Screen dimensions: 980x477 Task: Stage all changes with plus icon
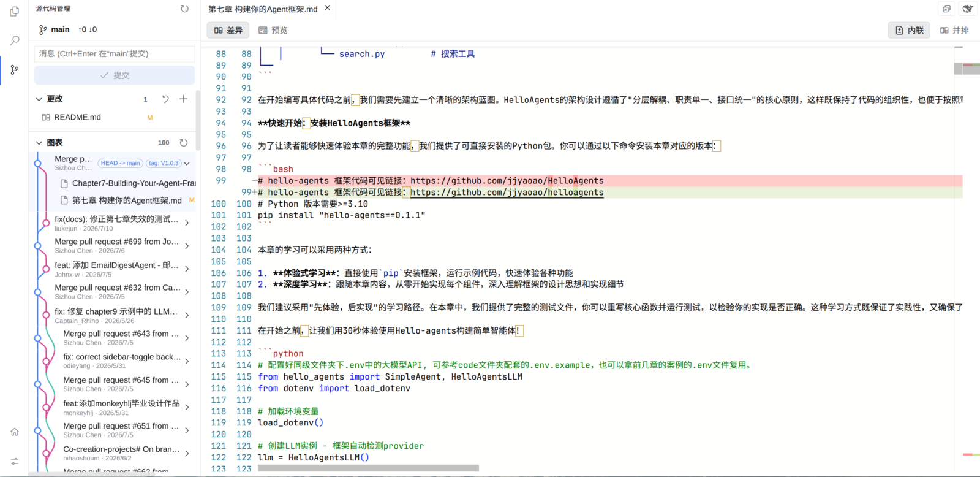183,99
